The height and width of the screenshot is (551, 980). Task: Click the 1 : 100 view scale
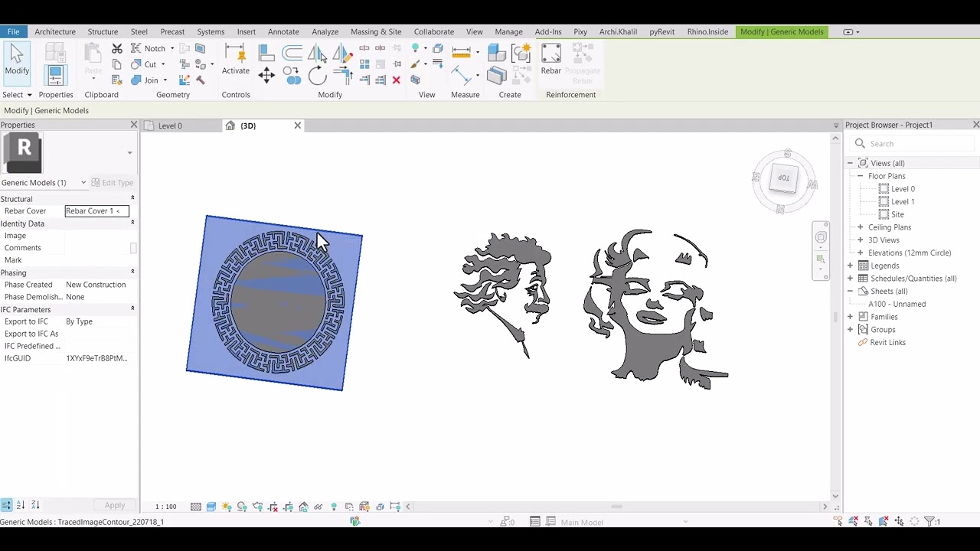(166, 507)
